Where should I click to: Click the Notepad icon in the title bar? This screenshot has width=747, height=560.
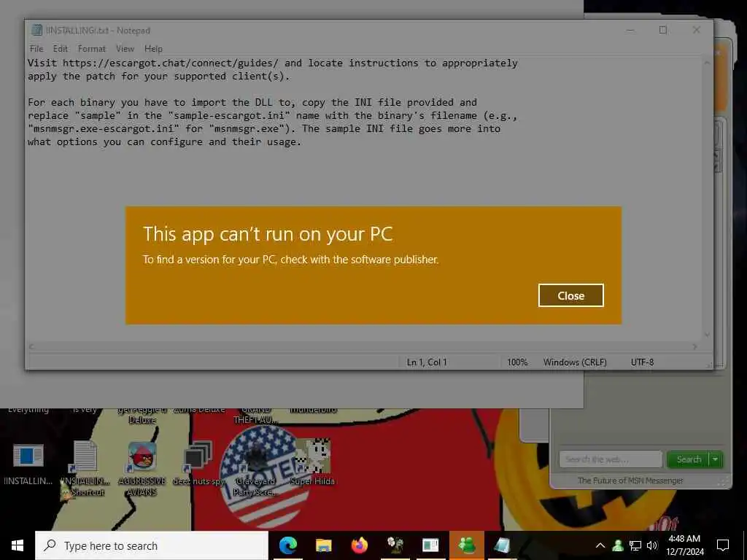pos(36,30)
